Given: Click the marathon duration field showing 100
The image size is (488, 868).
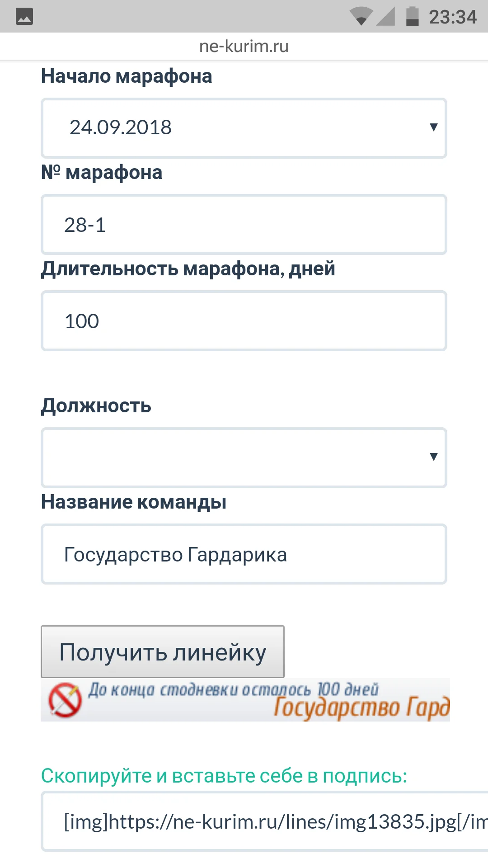Looking at the screenshot, I should click(x=244, y=321).
